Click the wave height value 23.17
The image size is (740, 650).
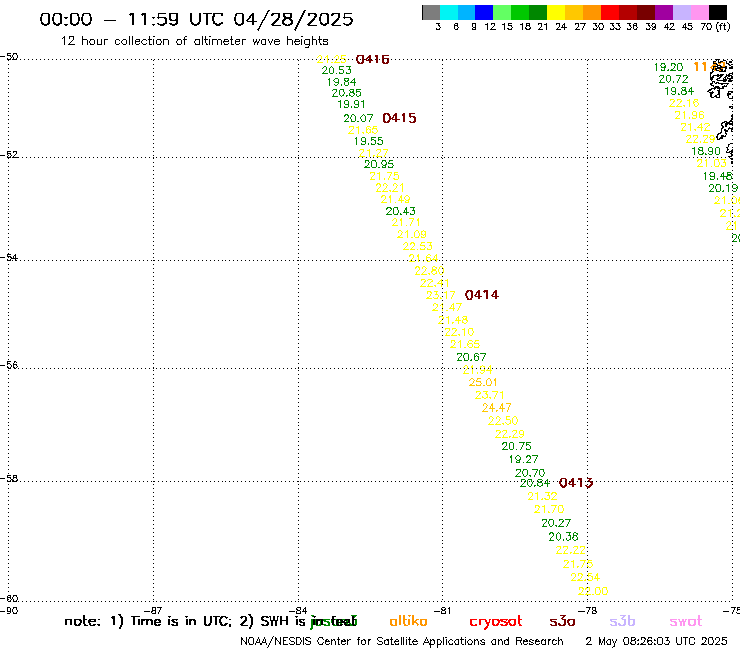click(x=440, y=295)
